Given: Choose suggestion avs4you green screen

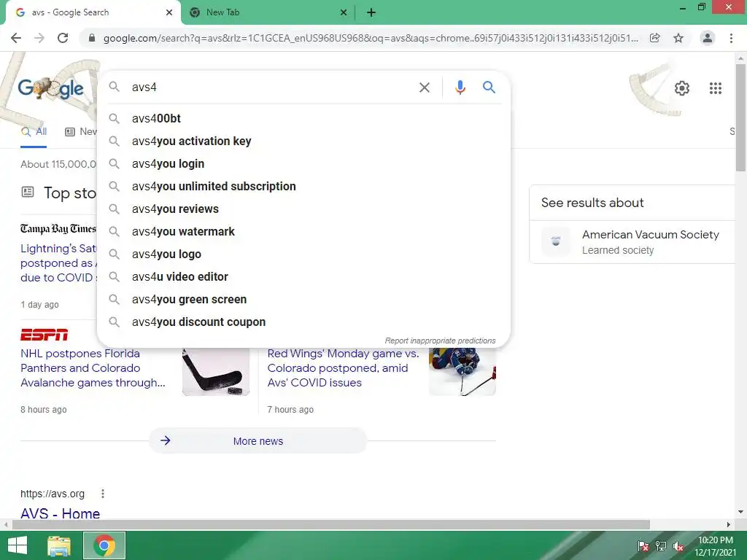Looking at the screenshot, I should (x=303, y=300).
